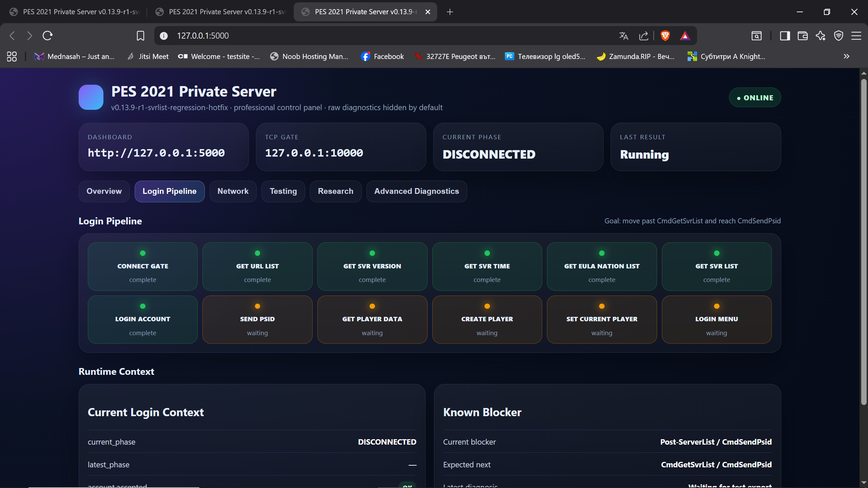Viewport: 868px width, 488px height.
Task: Reload the current page
Action: (x=47, y=36)
